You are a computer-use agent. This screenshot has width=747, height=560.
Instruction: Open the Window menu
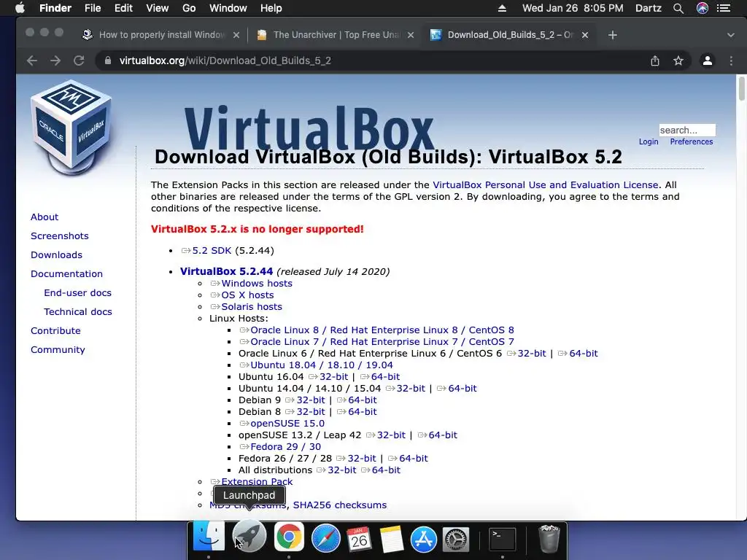pos(228,8)
